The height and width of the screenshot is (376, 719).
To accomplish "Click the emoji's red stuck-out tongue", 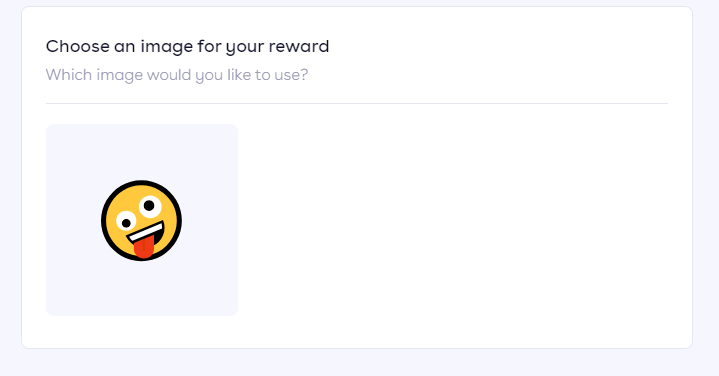I will click(144, 248).
